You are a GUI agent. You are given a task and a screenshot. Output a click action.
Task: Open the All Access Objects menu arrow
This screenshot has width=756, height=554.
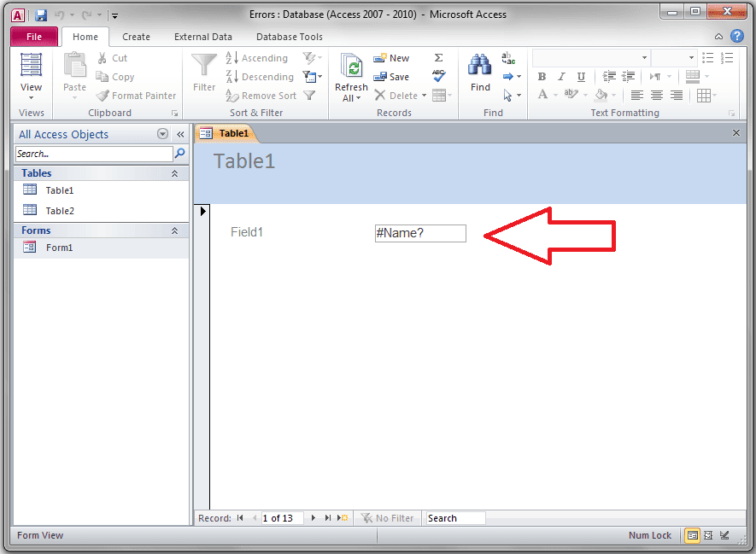point(162,134)
